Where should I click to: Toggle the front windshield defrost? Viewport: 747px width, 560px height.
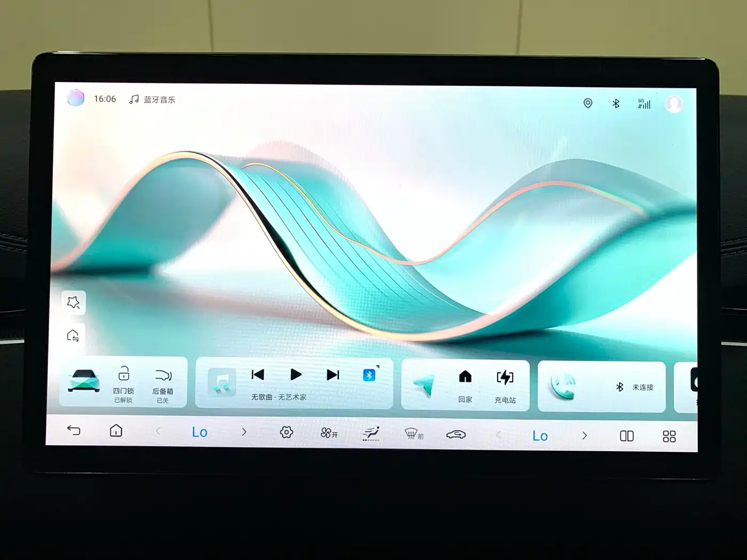414,434
